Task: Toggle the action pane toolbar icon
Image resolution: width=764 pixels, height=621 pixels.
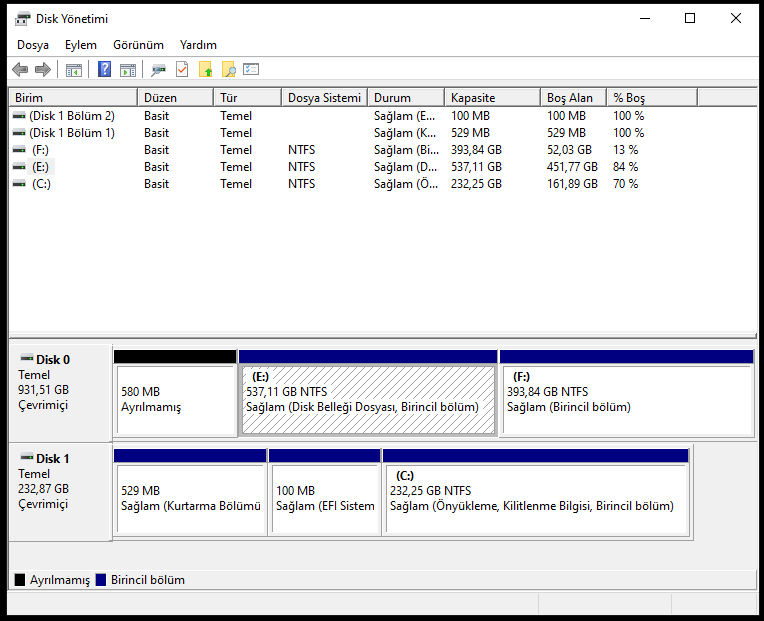Action: 127,70
